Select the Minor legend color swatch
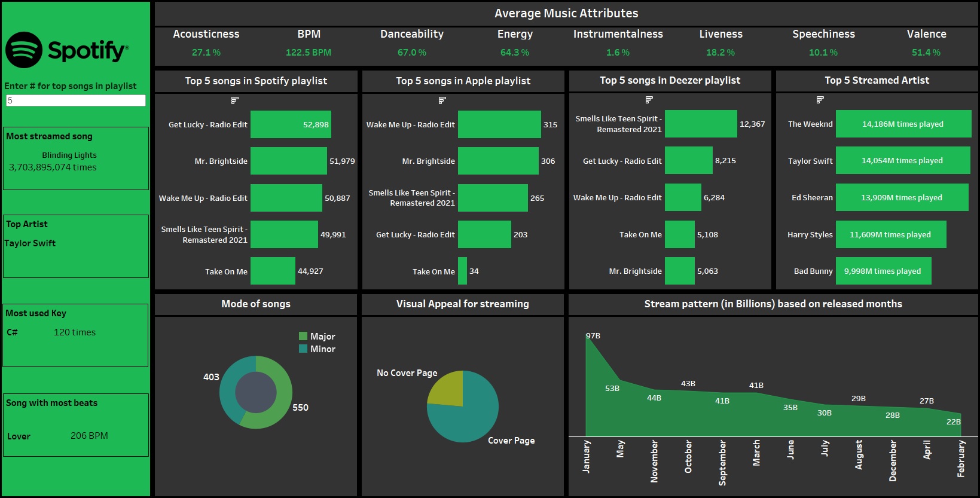980x498 pixels. click(303, 349)
